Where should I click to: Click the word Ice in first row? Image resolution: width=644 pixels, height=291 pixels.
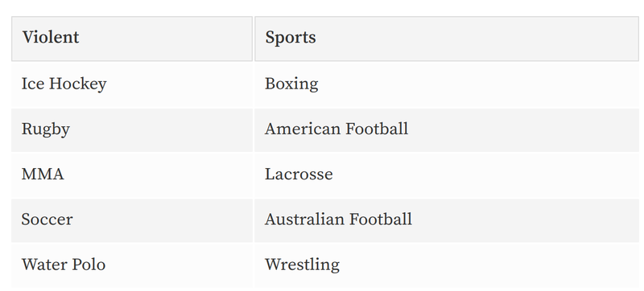(33, 84)
